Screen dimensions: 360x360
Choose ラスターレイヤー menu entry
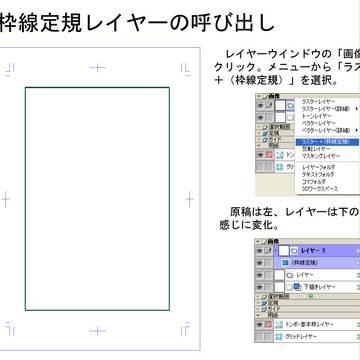coord(318,102)
